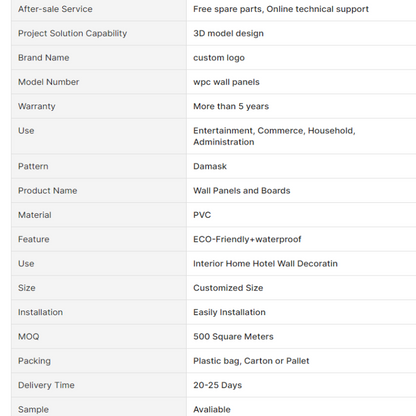
Task: Click the 'Customized Size' value
Action: (228, 288)
